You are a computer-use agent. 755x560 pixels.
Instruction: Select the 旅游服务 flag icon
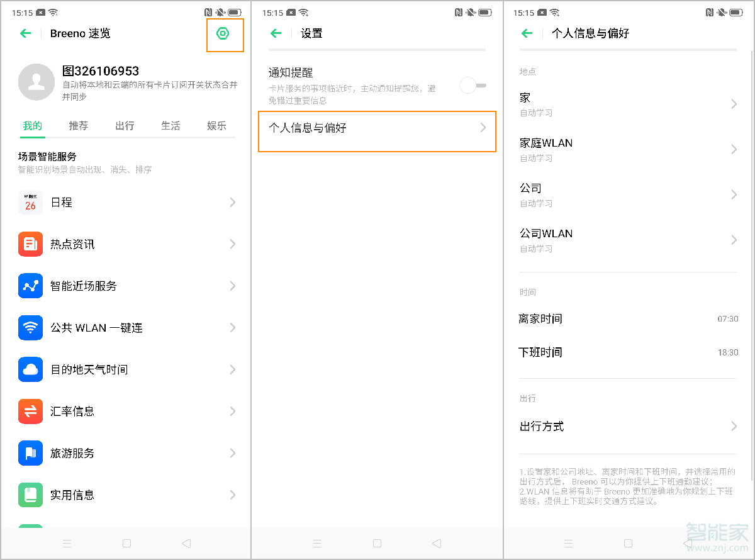click(30, 453)
